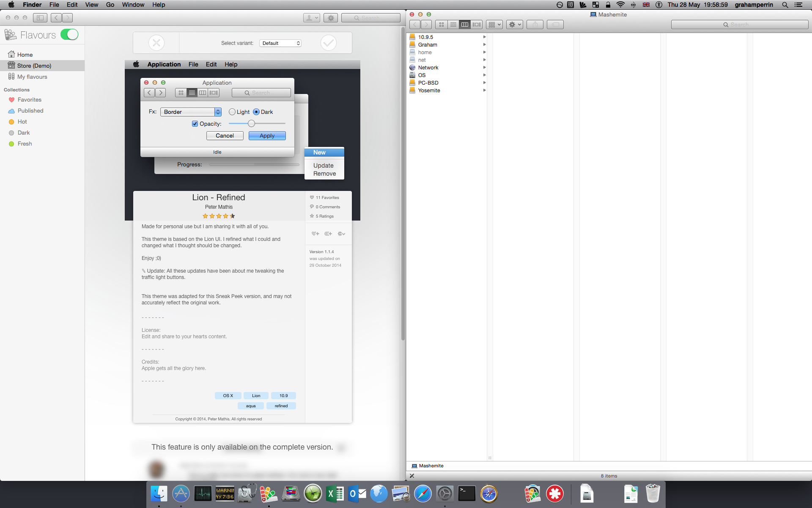Switch Mashemite window to list view

point(453,25)
